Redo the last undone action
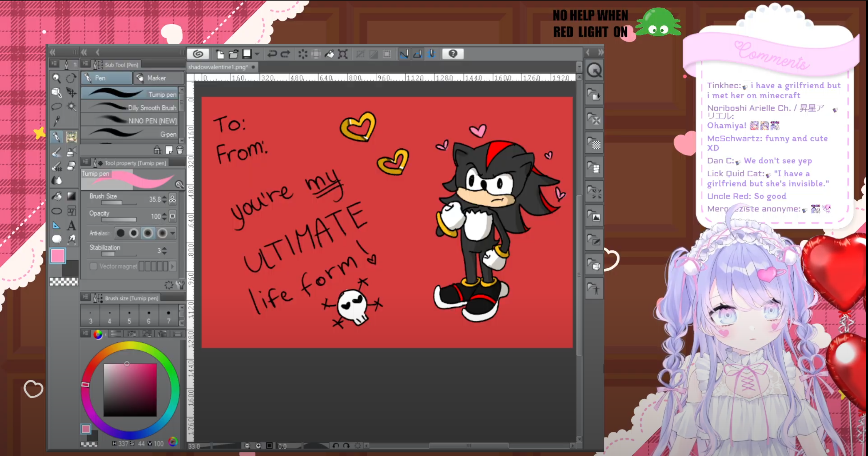The width and height of the screenshot is (868, 456). pos(285,54)
